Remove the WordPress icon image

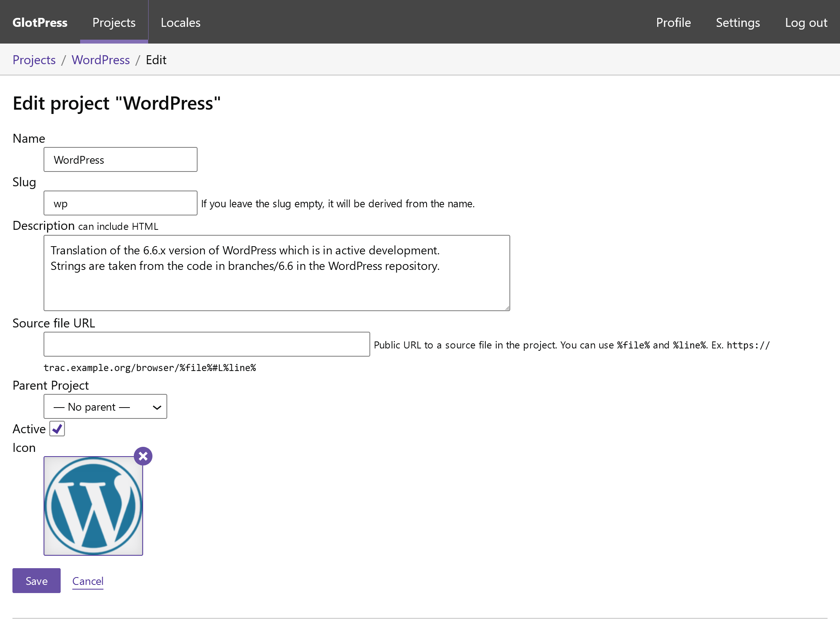pos(143,456)
